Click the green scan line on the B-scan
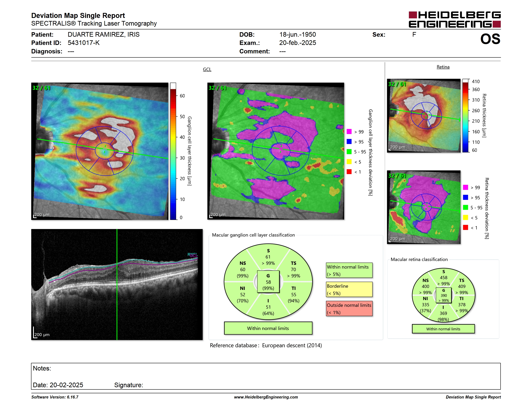The height and width of the screenshot is (411, 532). point(117,284)
